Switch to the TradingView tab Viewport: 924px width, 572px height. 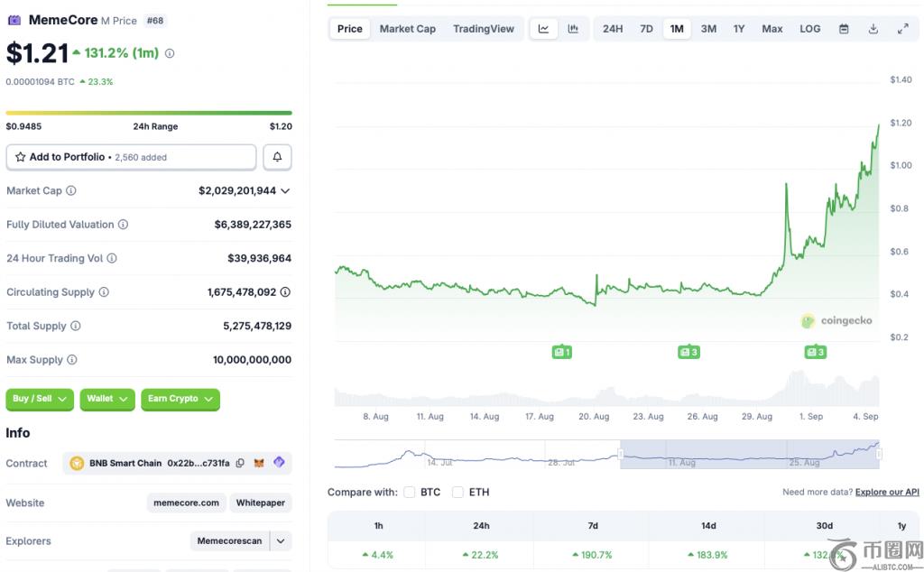point(484,29)
